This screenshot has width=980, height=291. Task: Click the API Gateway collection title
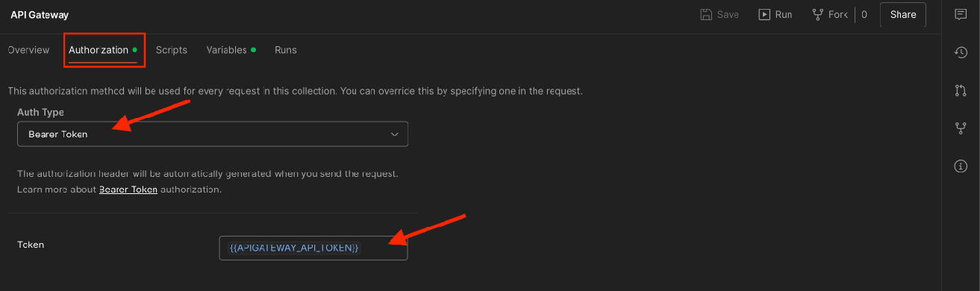pyautogui.click(x=40, y=15)
